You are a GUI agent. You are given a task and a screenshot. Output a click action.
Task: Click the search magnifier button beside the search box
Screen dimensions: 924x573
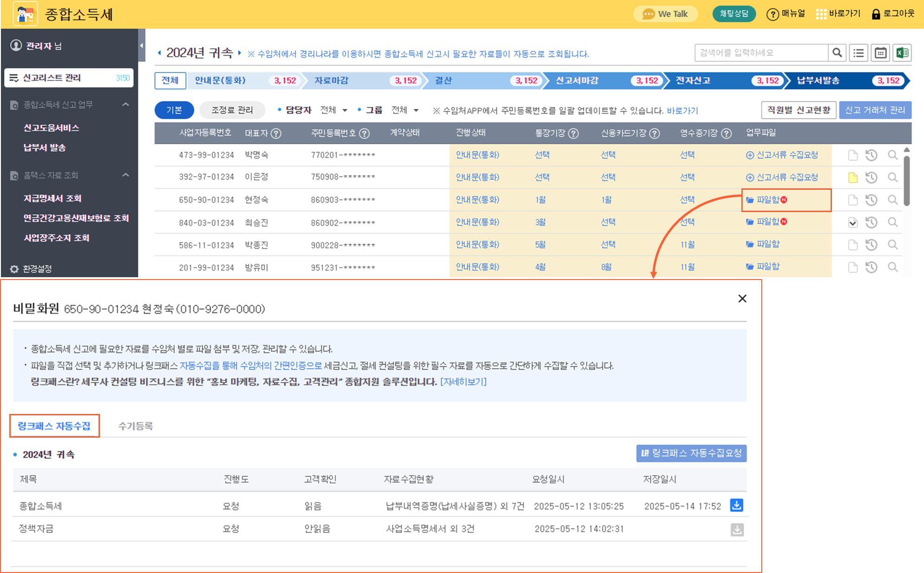tap(837, 53)
